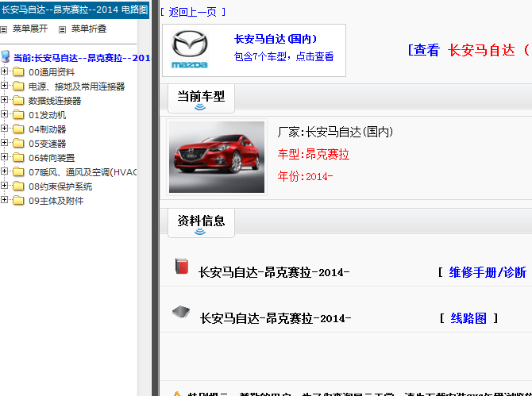532x396 pixels.
Task: Click the folder icon next to 08约束保护系统
Action: [18, 186]
